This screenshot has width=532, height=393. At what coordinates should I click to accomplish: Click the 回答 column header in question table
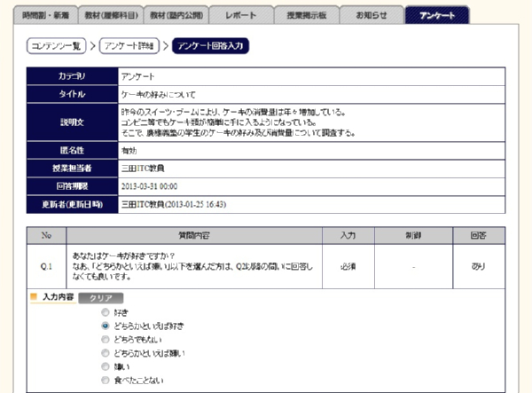click(479, 236)
